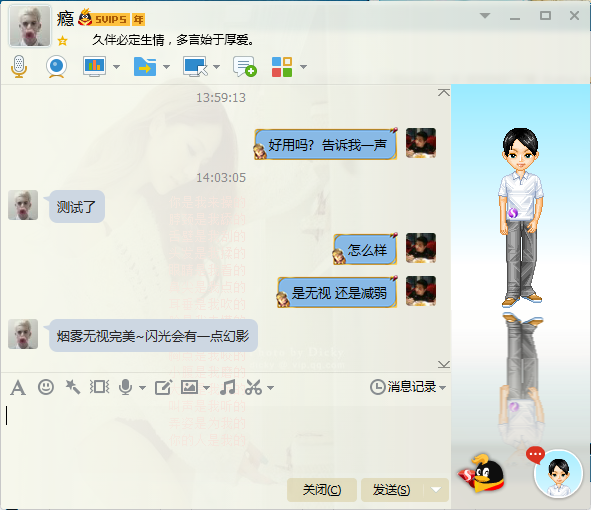Open the font settings A icon
The height and width of the screenshot is (510, 591).
click(18, 387)
